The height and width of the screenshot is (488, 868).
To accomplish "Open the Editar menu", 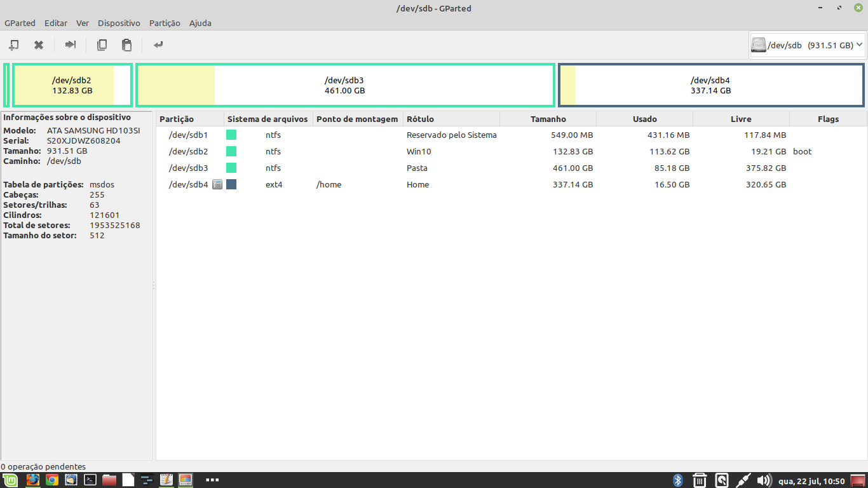I will click(56, 23).
